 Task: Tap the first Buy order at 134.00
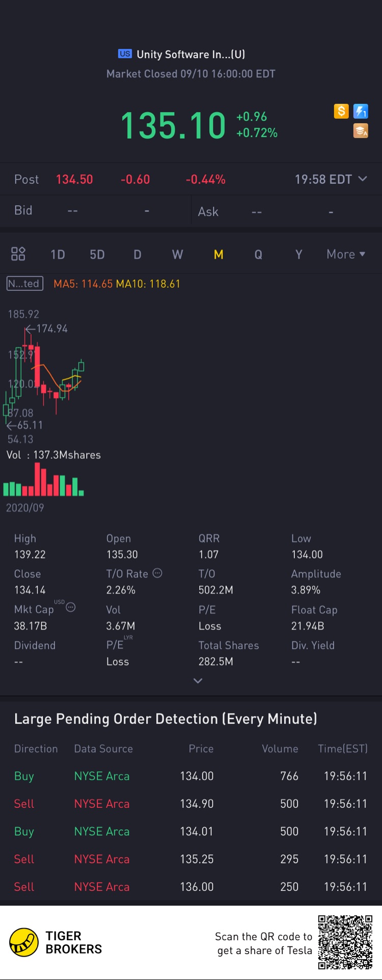pos(190,776)
